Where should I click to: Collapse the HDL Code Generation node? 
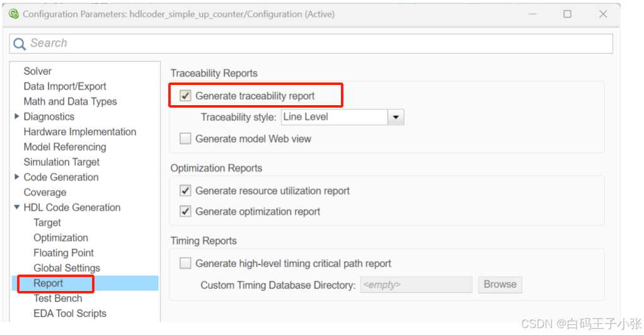point(17,207)
